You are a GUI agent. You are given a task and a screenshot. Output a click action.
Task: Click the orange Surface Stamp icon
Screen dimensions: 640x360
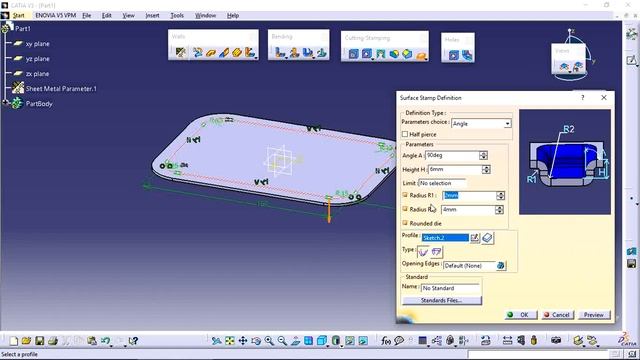pos(421,54)
